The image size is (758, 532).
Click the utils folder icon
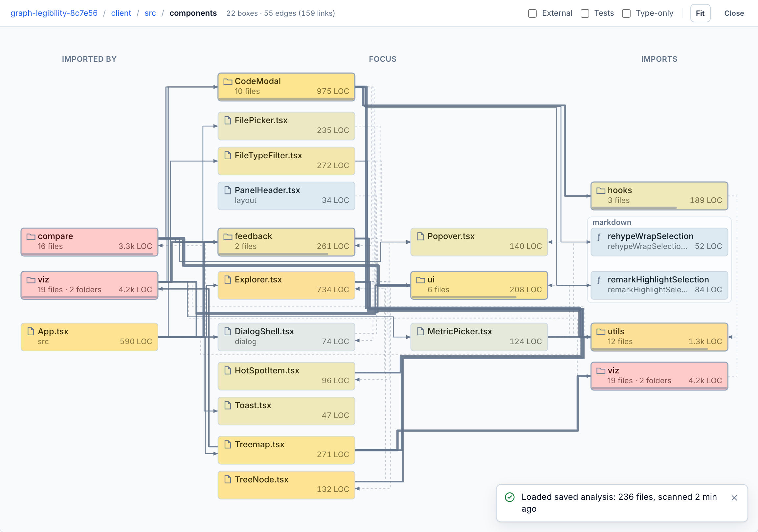pos(601,332)
